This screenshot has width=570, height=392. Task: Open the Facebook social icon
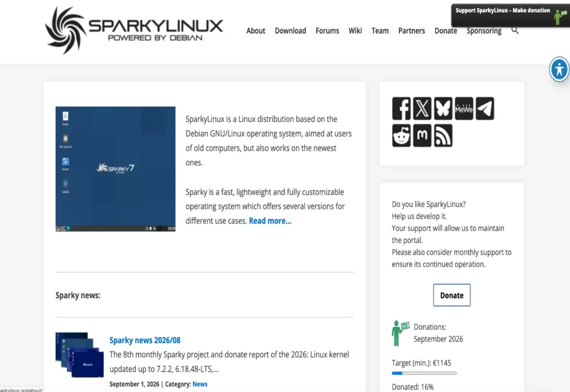point(401,109)
